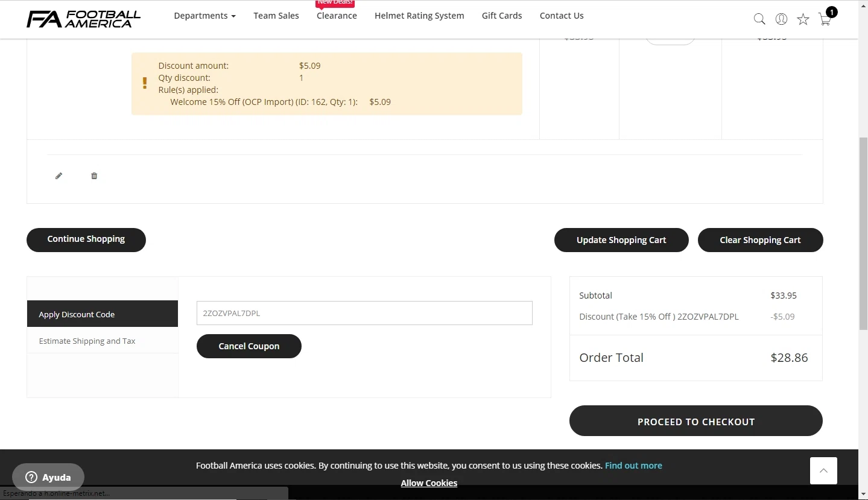Expand the Departments dropdown menu
The height and width of the screenshot is (500, 868).
pos(204,16)
